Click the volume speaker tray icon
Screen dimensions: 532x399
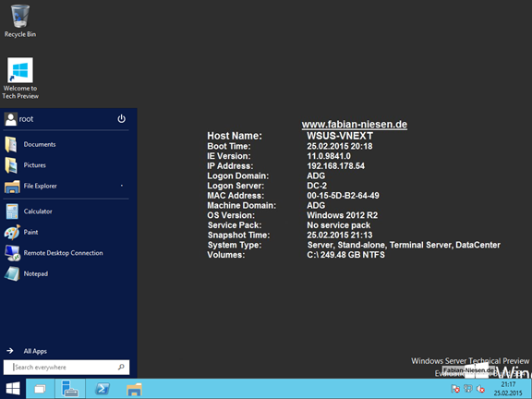tap(480, 389)
